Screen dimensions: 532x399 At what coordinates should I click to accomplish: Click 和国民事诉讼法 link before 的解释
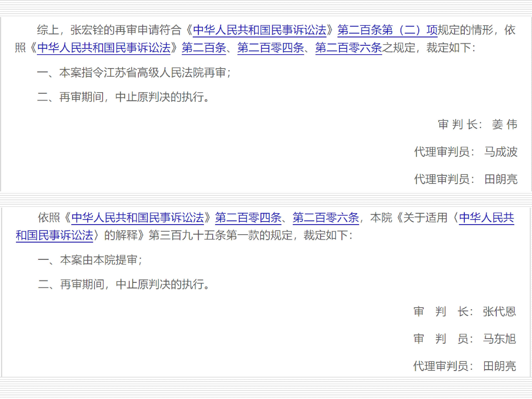54,235
